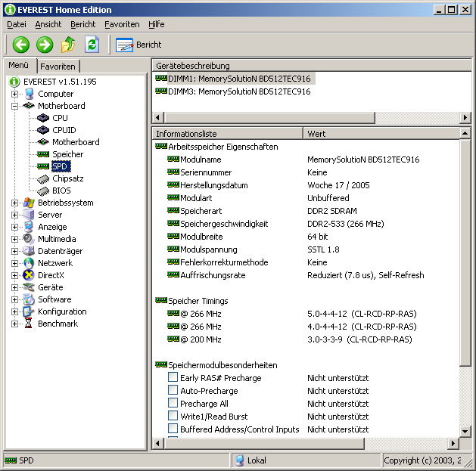
Task: Open the Datei menu
Action: [x=17, y=24]
